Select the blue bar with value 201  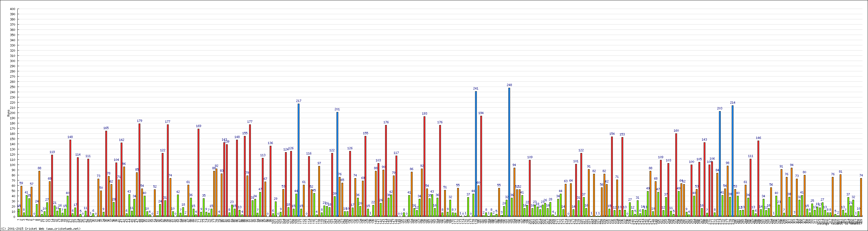click(x=337, y=164)
